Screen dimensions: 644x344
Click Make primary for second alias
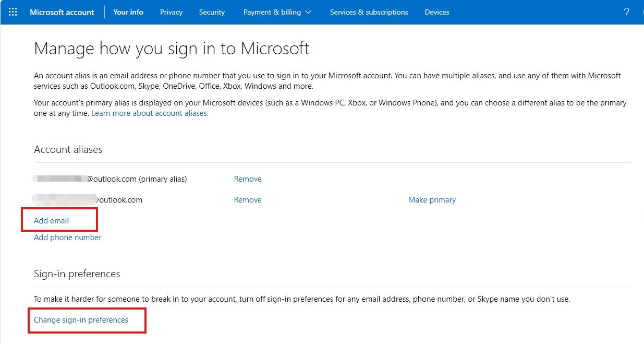[x=432, y=200]
